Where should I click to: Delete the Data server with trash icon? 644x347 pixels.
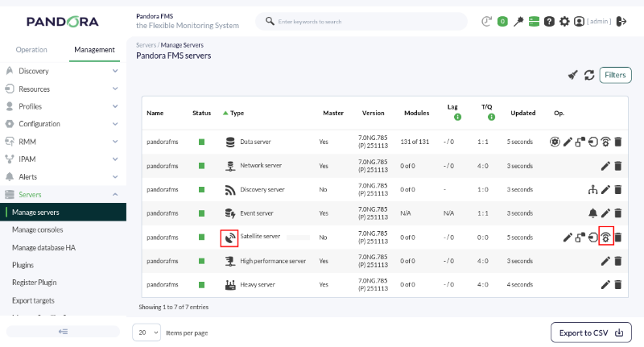(x=618, y=142)
